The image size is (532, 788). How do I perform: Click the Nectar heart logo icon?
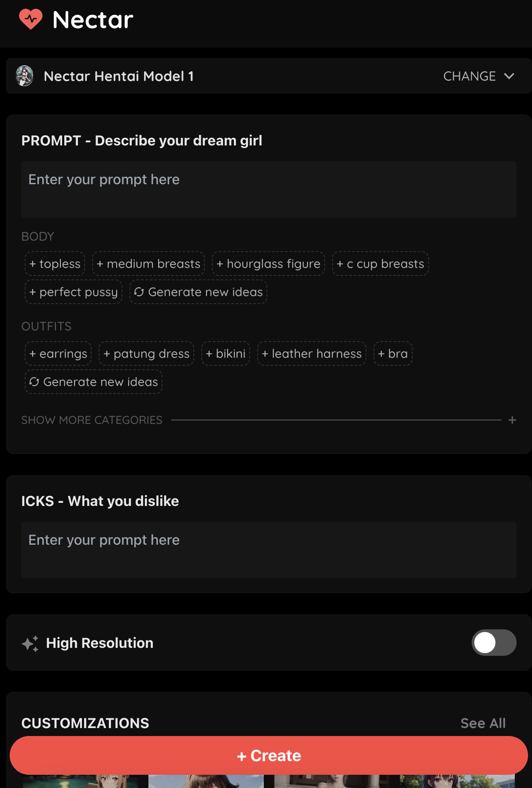(31, 19)
